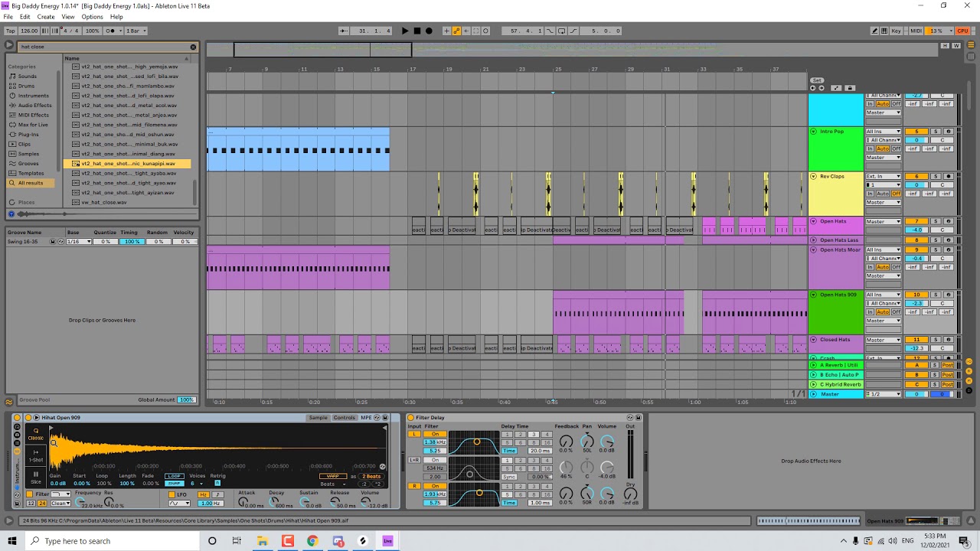Select Plug-Ins category in browser
980x551 pixels.
click(x=28, y=134)
